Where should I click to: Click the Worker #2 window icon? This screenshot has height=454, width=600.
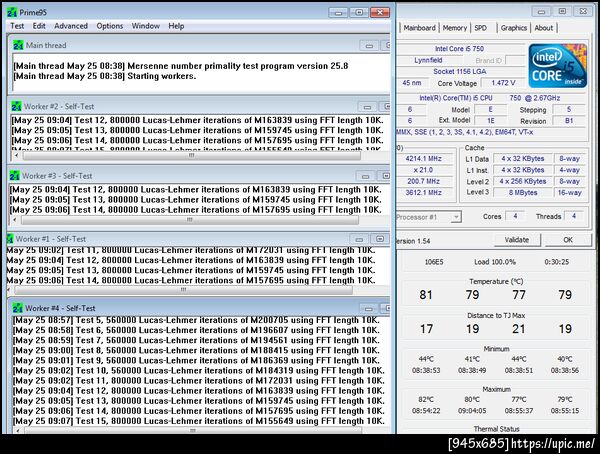[16, 106]
